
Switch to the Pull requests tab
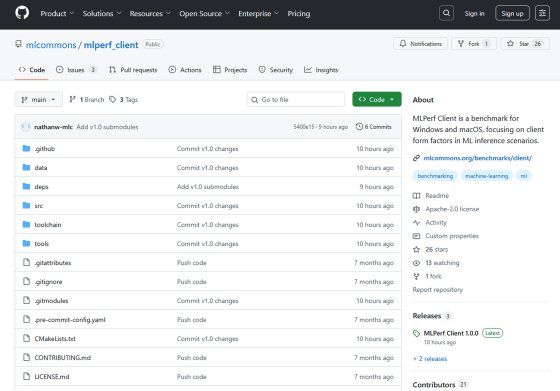(x=133, y=70)
